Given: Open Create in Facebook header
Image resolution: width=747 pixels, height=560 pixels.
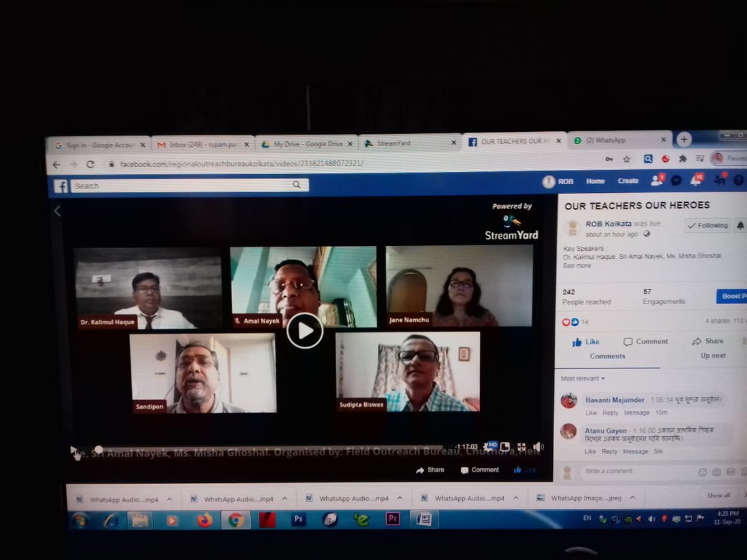Looking at the screenshot, I should point(627,180).
